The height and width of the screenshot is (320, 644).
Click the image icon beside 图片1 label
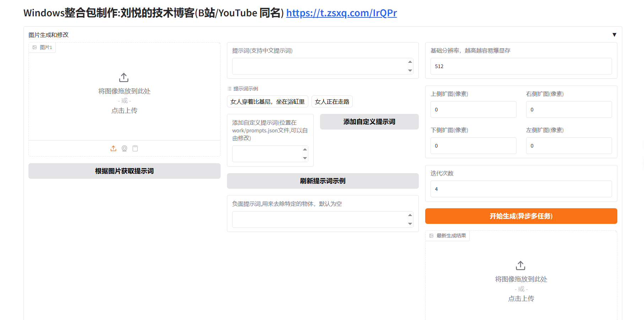pos(35,48)
